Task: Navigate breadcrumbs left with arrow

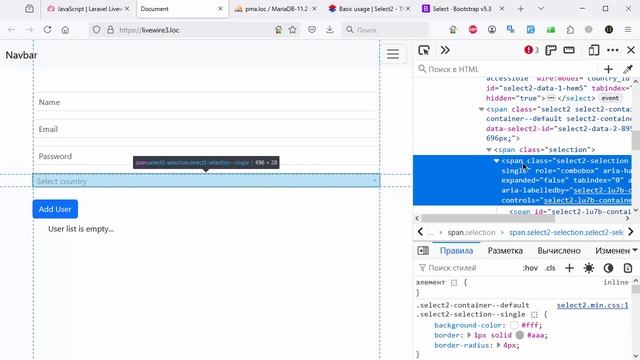Action: click(x=420, y=232)
